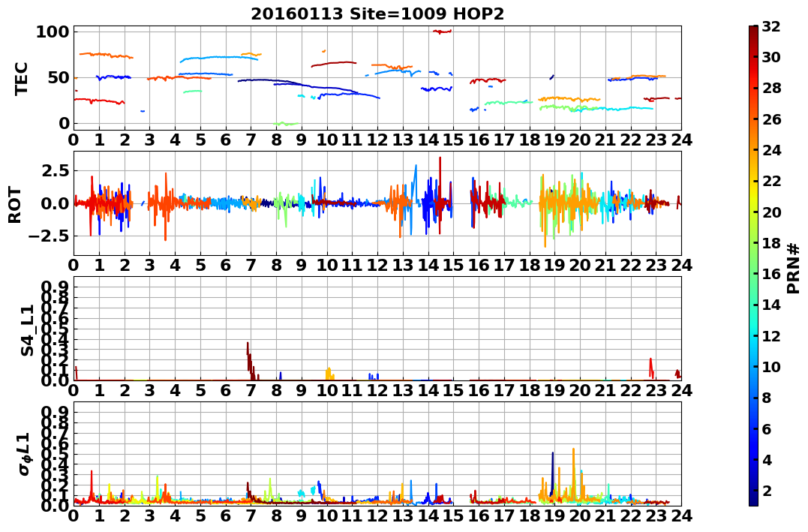Select colorbar tick label '26'
The image size is (808, 532).
tap(771, 119)
